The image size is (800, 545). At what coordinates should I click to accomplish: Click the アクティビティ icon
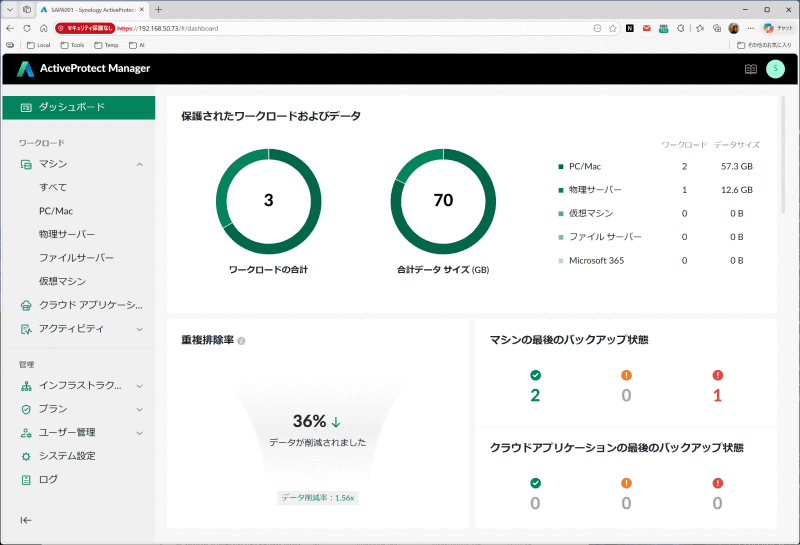pos(26,329)
